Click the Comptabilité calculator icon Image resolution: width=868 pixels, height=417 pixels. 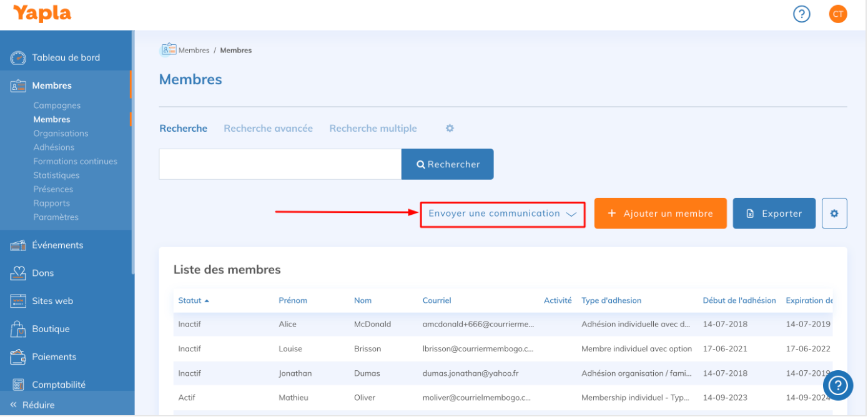[x=17, y=385]
